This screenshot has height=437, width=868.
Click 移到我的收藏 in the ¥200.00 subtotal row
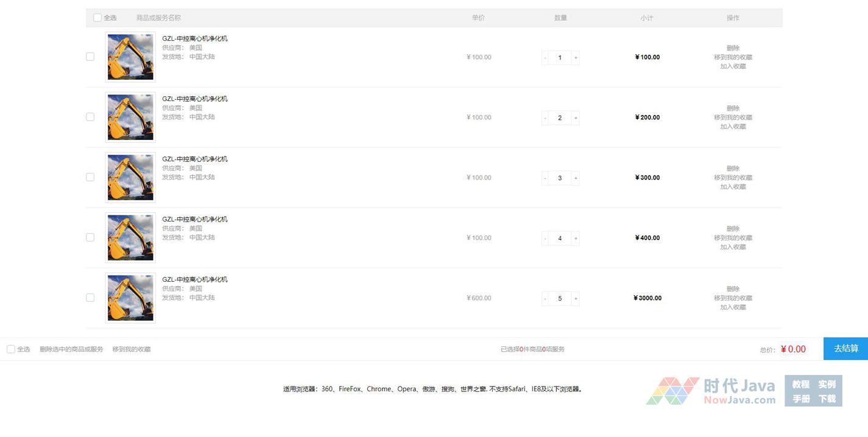[x=733, y=117]
